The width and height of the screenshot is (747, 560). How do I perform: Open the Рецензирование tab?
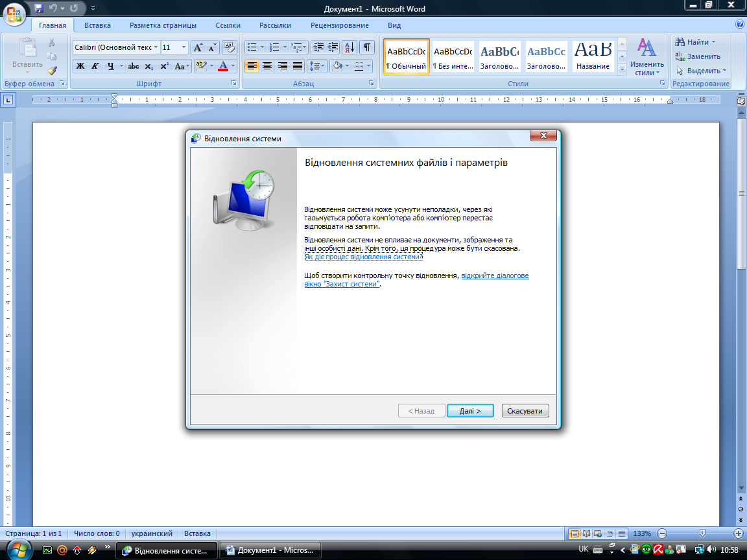tap(340, 25)
